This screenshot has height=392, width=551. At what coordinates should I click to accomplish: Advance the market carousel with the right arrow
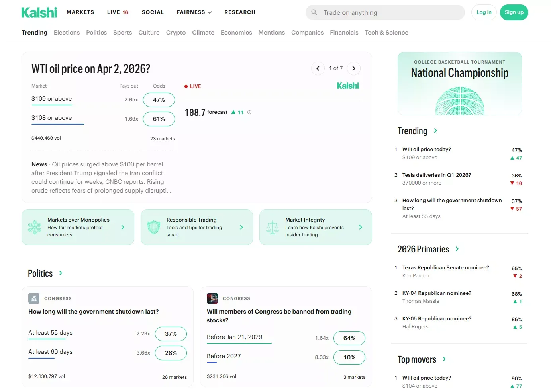coord(354,68)
